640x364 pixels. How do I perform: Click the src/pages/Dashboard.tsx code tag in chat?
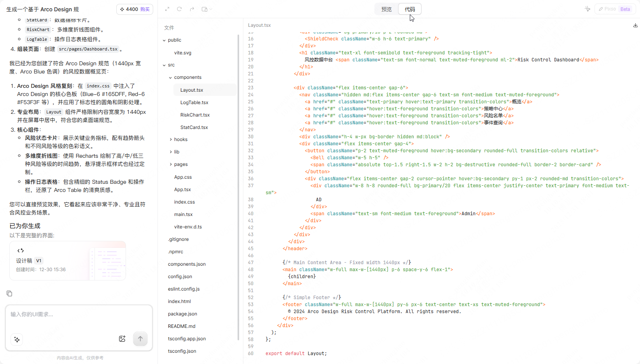pos(88,49)
